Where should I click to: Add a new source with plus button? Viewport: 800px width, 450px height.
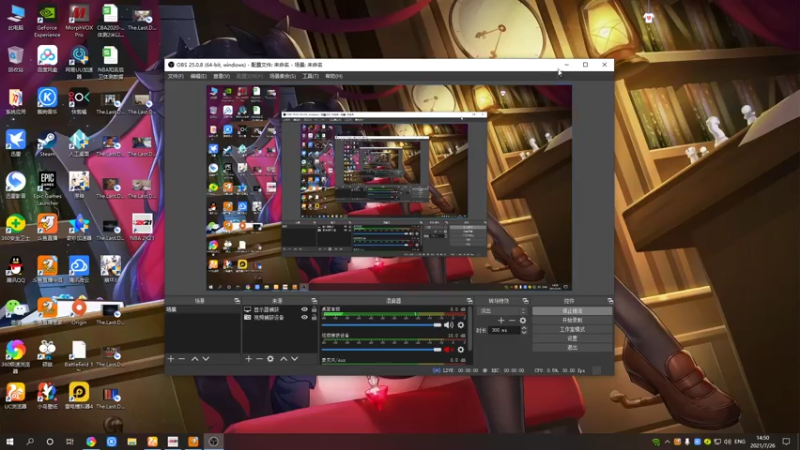click(248, 359)
